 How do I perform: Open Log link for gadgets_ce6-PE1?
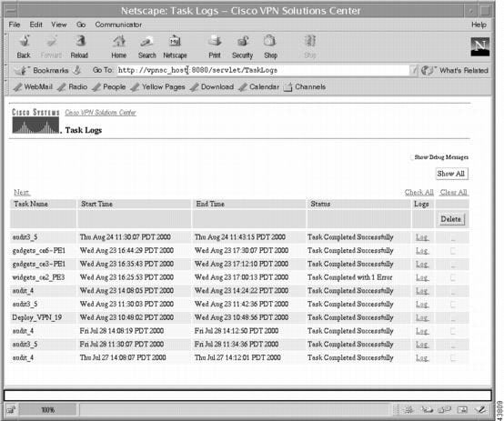422,251
